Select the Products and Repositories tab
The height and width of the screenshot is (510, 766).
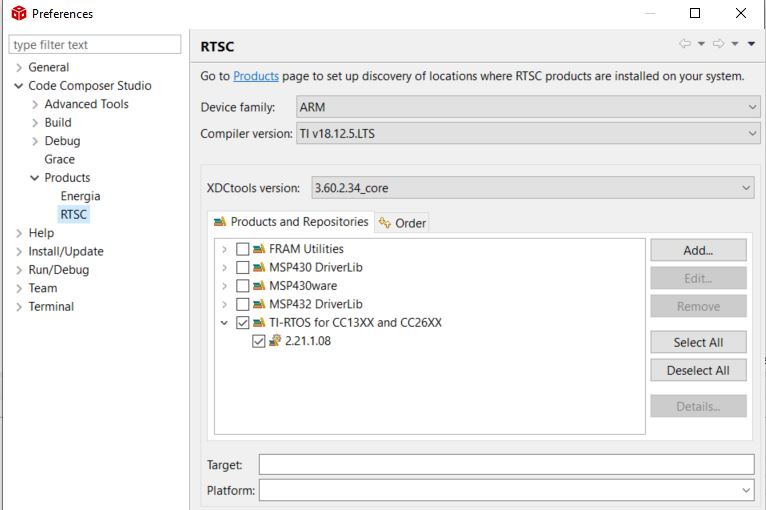[x=290, y=222]
